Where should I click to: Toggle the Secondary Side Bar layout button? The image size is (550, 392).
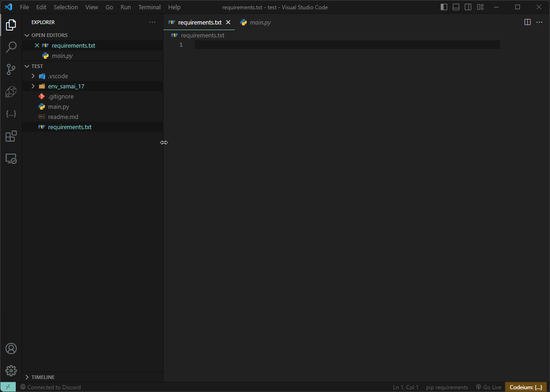pos(468,7)
